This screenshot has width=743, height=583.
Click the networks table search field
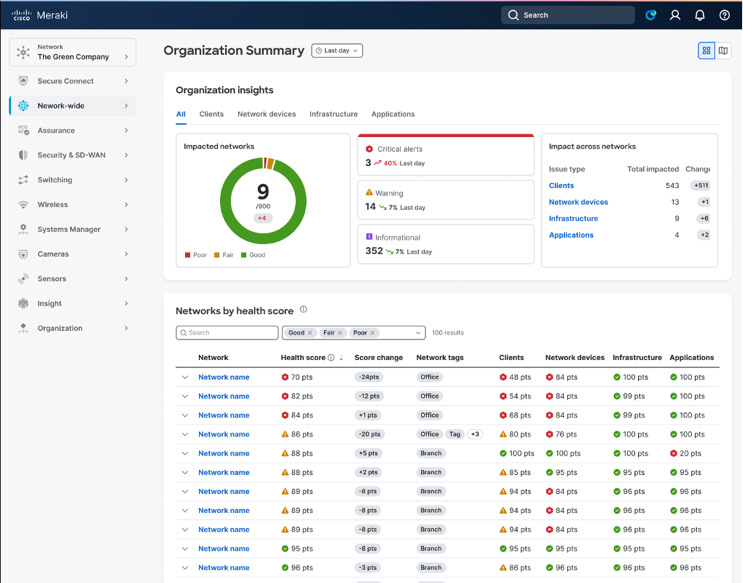[228, 333]
